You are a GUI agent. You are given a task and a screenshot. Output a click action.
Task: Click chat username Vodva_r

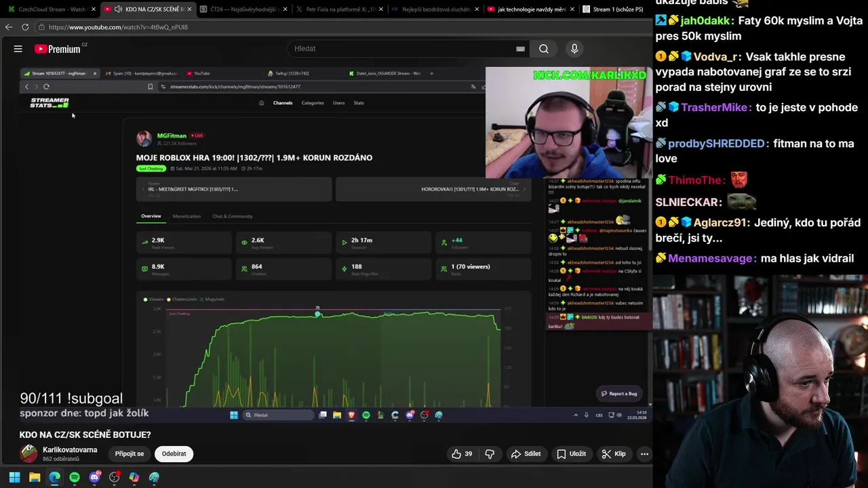(716, 57)
